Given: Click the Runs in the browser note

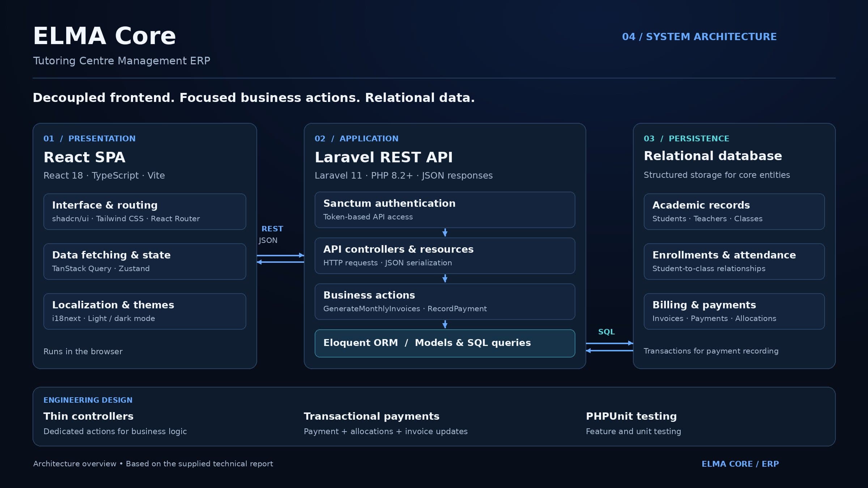Looking at the screenshot, I should coord(83,351).
